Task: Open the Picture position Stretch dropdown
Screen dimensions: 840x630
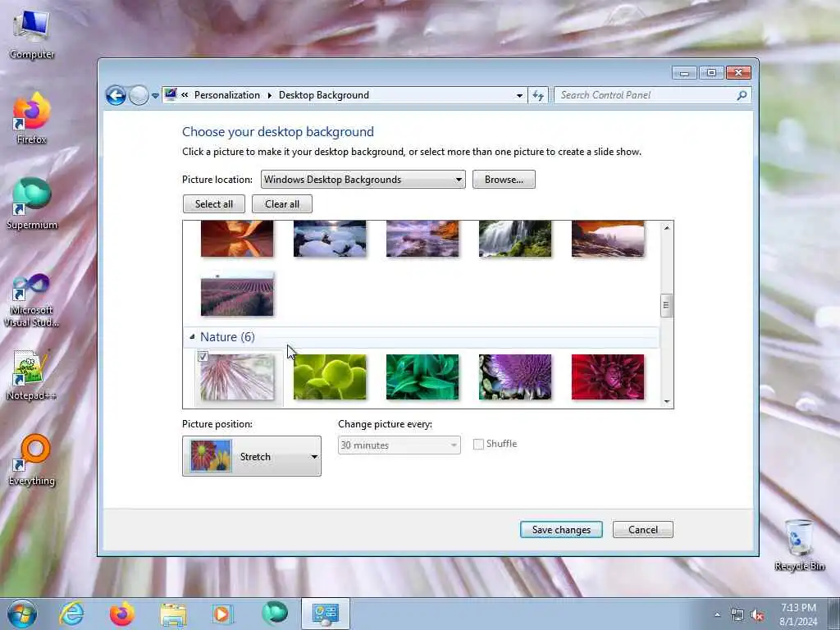Action: point(251,456)
